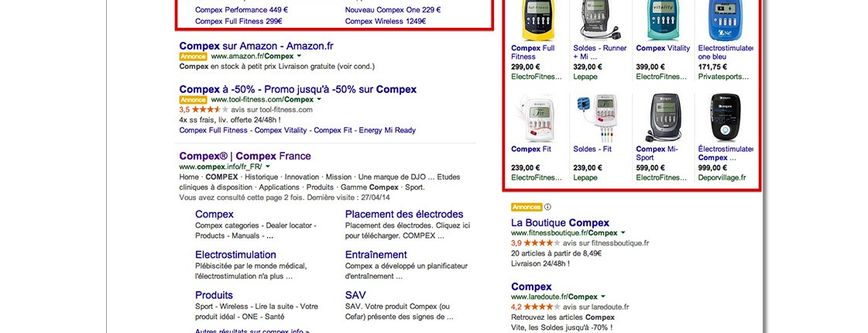
Task: Follow the Compex® | Compex France link
Action: click(245, 156)
